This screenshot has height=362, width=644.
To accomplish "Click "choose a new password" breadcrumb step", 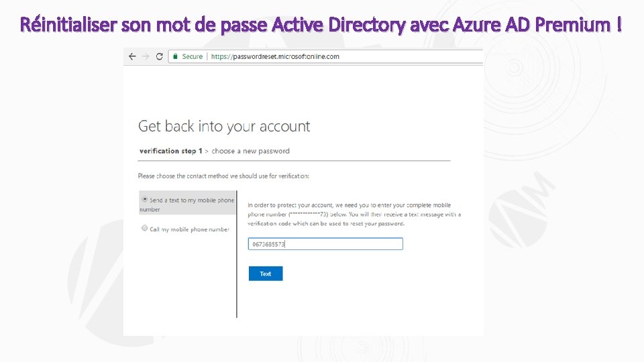I will point(250,151).
